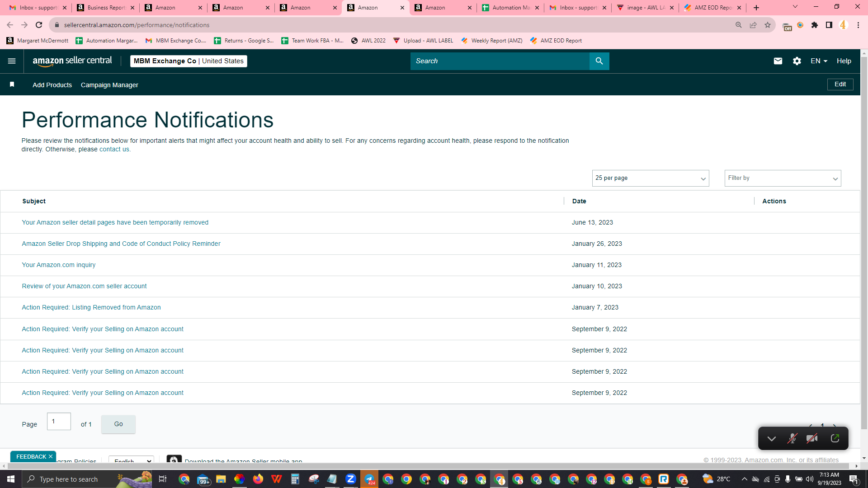
Task: Open the Add Products menu item
Action: tap(52, 85)
